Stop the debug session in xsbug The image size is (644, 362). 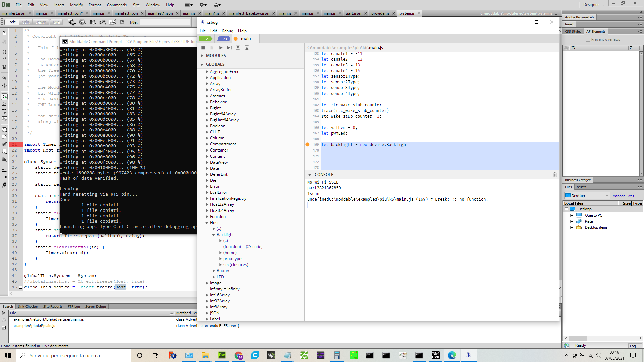203,48
